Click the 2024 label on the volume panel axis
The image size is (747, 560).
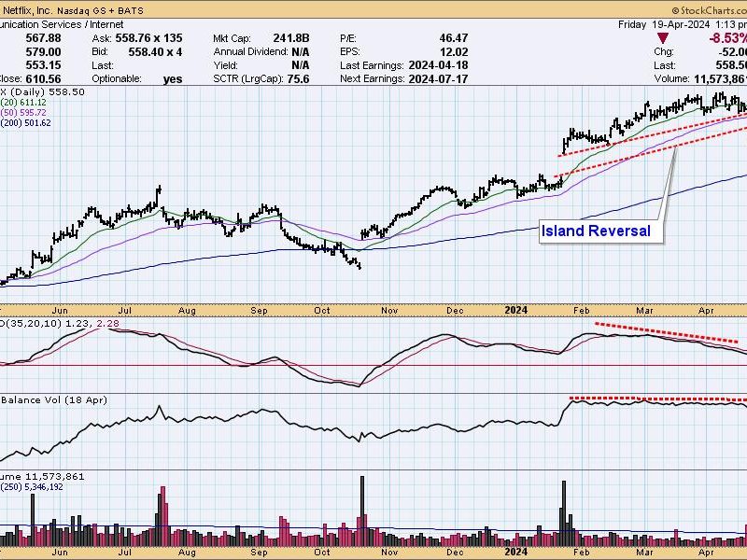pyautogui.click(x=516, y=553)
